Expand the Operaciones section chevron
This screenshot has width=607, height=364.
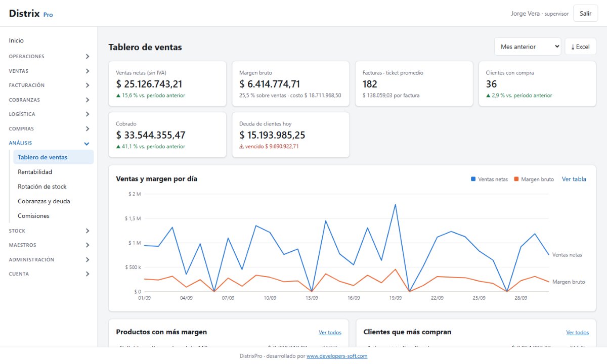[x=87, y=57]
